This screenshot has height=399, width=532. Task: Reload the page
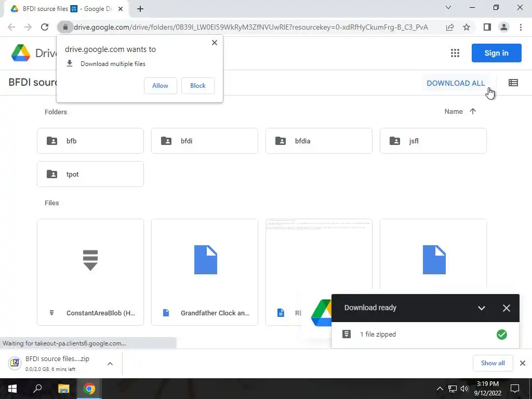click(45, 27)
